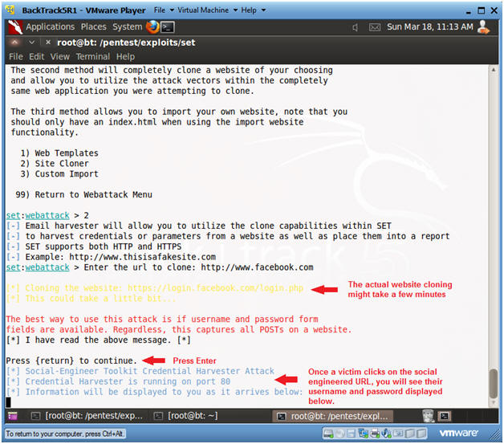Click 'Press {return} to continue.' text

point(71,360)
